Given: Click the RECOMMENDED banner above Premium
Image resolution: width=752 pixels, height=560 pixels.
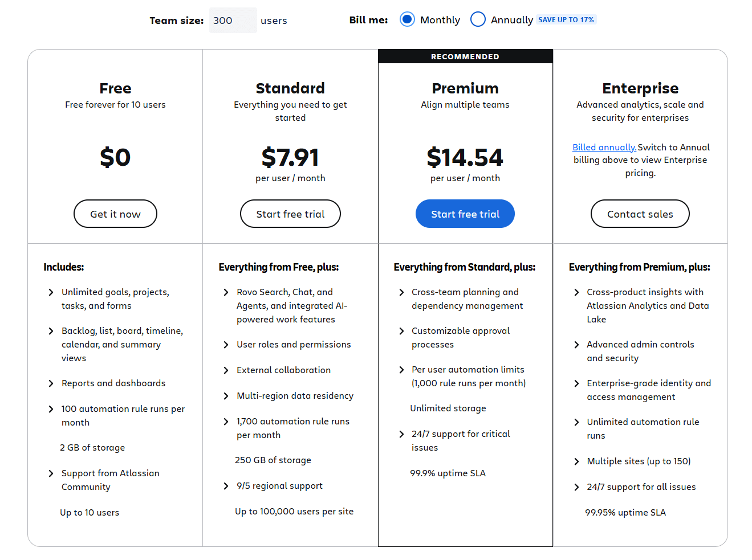Looking at the screenshot, I should 465,56.
